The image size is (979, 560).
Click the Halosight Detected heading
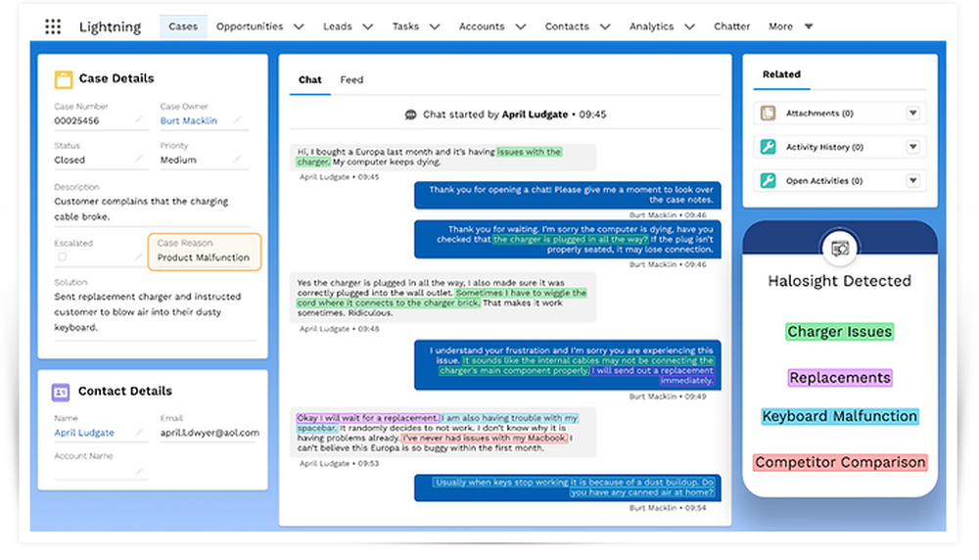(840, 281)
